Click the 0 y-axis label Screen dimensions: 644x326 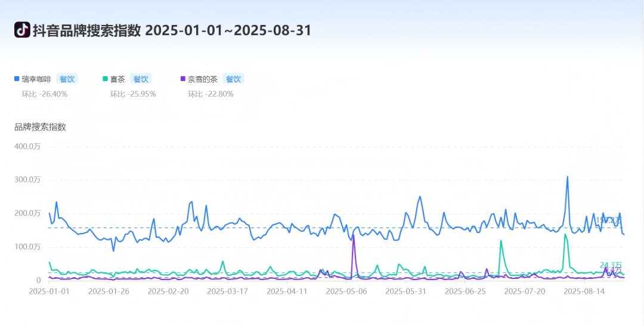click(39, 281)
